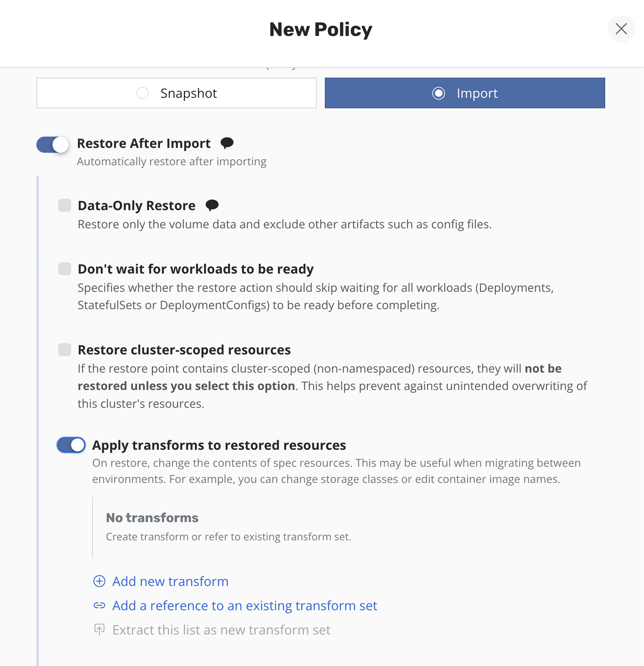Image resolution: width=644 pixels, height=666 pixels.
Task: Close the New Policy dialog
Action: tap(621, 29)
